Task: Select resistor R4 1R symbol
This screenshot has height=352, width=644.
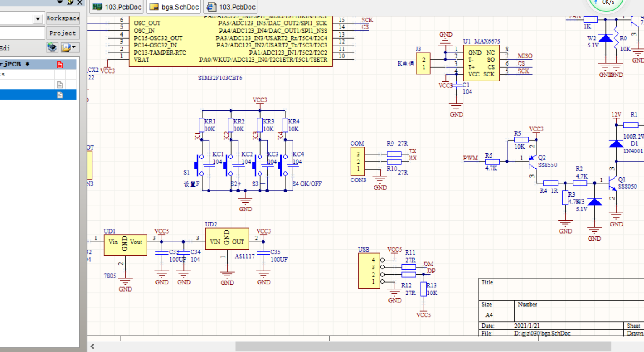Action: click(550, 183)
